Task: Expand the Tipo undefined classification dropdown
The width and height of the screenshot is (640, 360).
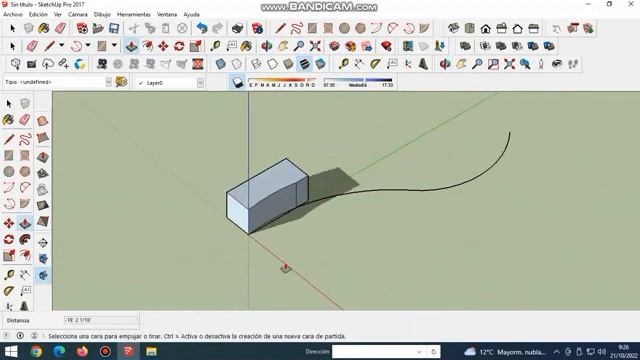Action: (x=109, y=82)
